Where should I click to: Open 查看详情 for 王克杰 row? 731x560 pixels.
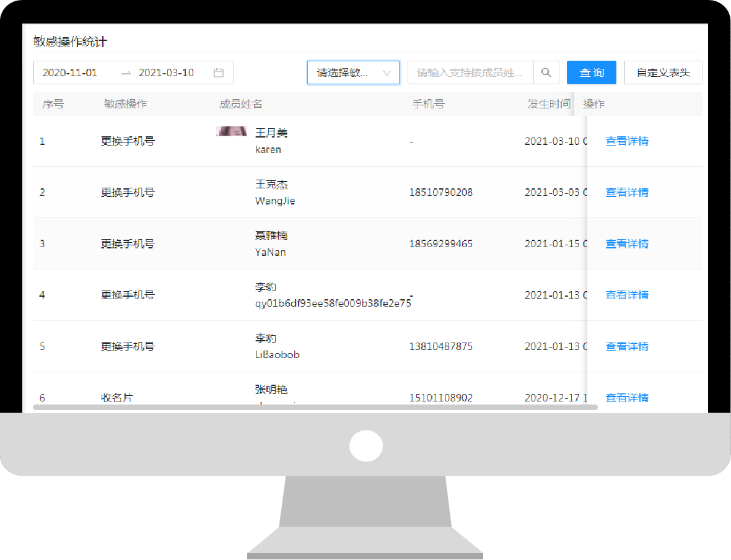pos(627,193)
